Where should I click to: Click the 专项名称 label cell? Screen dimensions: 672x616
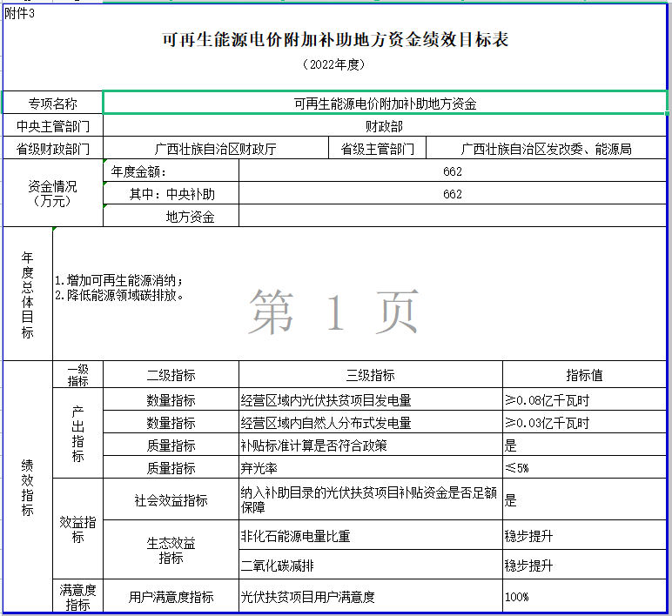tap(53, 104)
